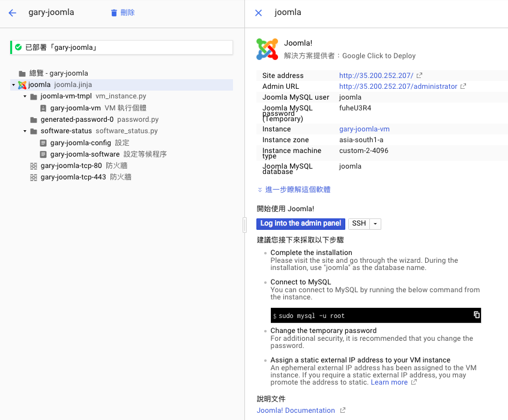Copy the sudo mysql command
This screenshot has width=508, height=420.
coord(477,315)
